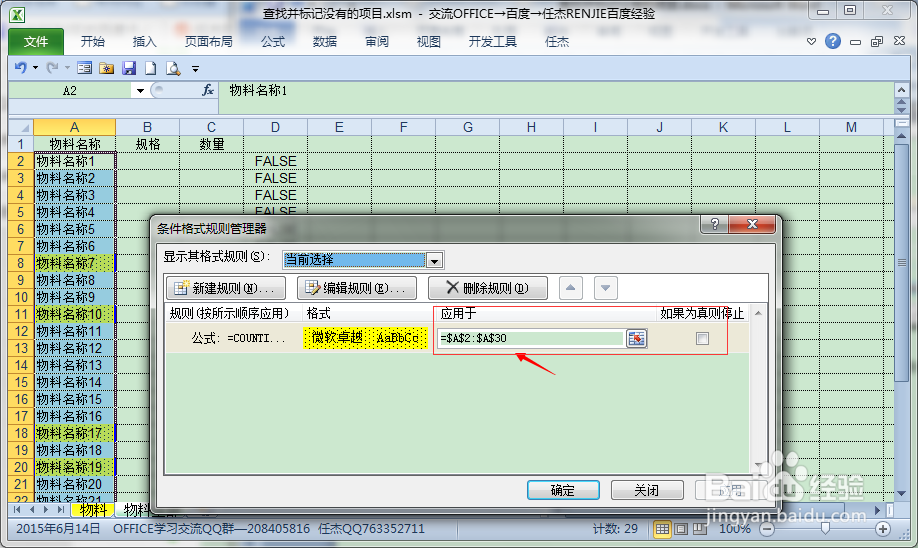918x548 pixels.
Task: Click the Select All corner button
Action: coord(20,127)
